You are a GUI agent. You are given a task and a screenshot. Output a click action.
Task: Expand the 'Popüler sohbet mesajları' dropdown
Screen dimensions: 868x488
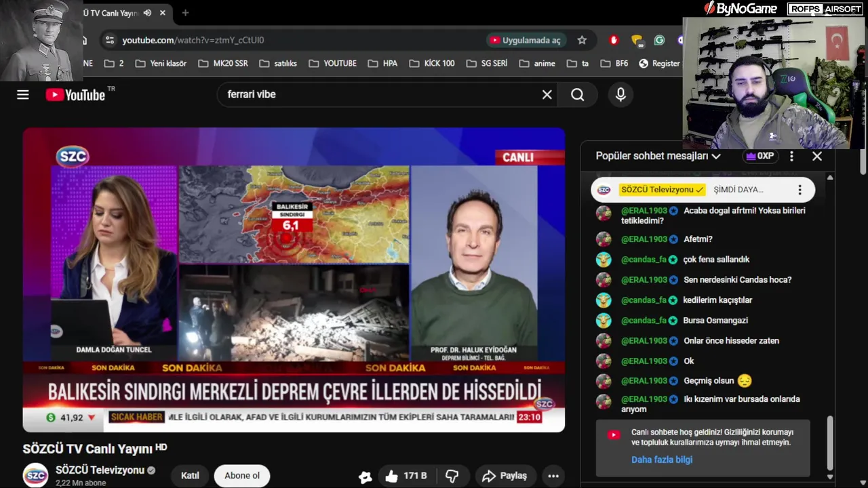[x=658, y=156]
